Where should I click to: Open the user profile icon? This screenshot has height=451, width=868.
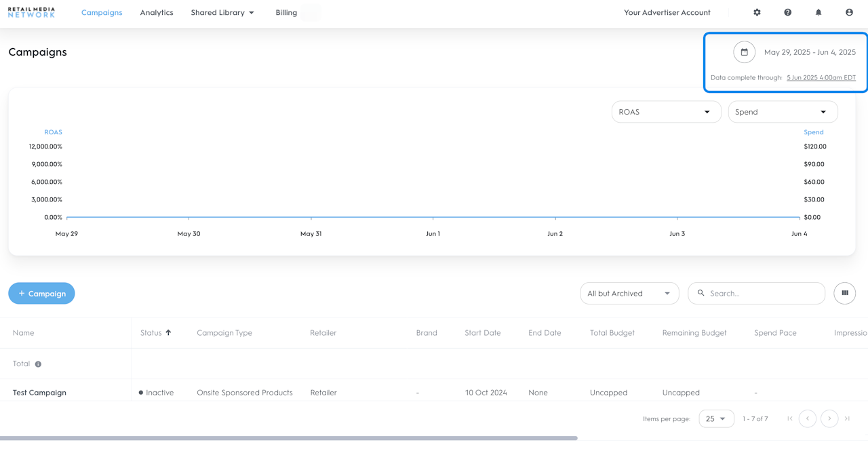(849, 12)
